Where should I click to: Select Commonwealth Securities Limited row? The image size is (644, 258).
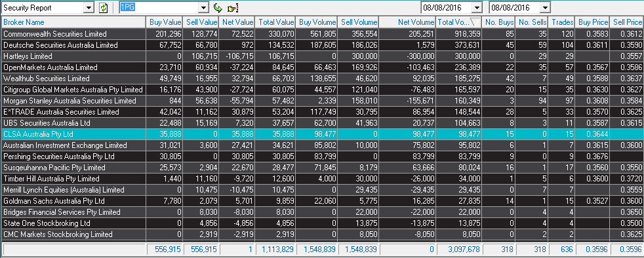tap(322, 34)
